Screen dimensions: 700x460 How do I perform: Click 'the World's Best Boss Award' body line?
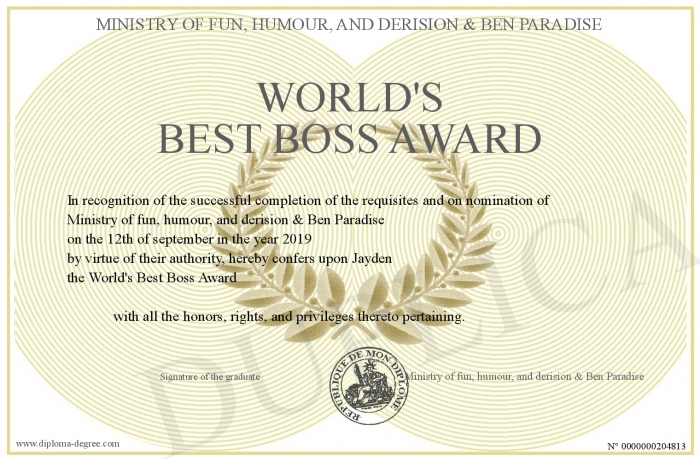click(151, 277)
